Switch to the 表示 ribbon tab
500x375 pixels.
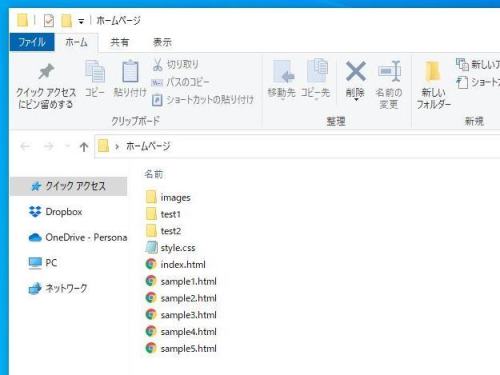pos(162,42)
